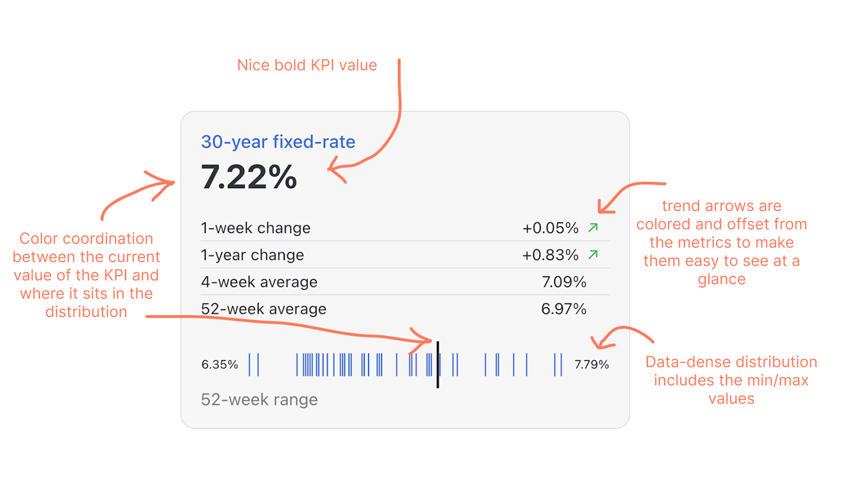Click the 7.79% maximum value label
This screenshot has height=504, width=866.
click(592, 364)
